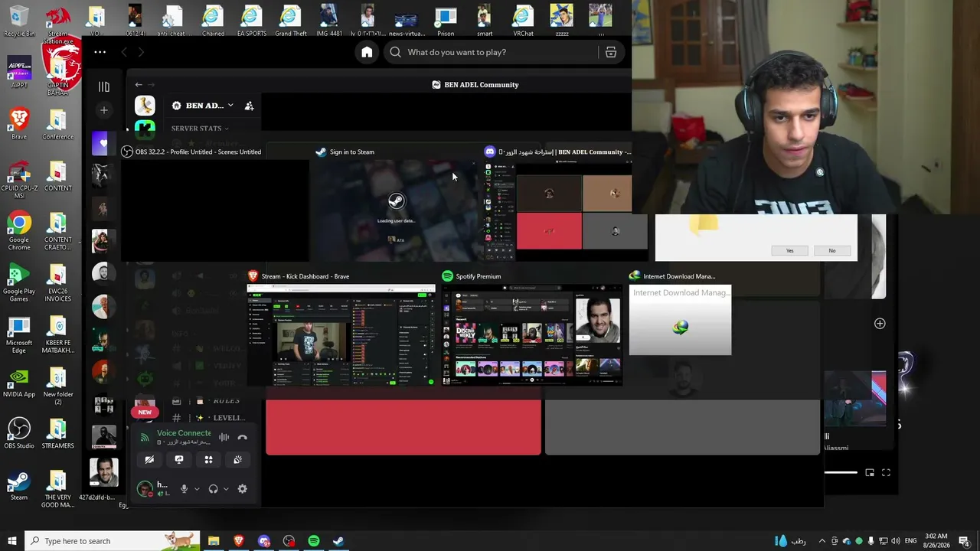Open File Explorer from taskbar
Viewport: 980px width, 551px height.
214,541
